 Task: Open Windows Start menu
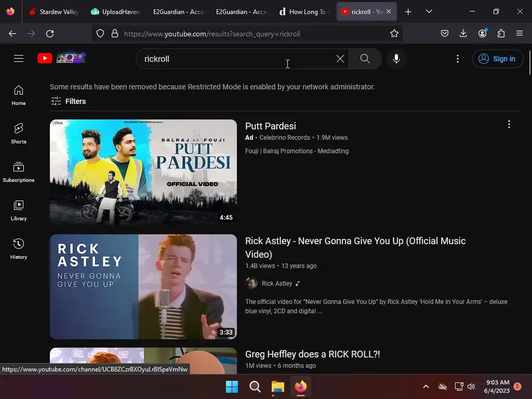click(x=232, y=387)
